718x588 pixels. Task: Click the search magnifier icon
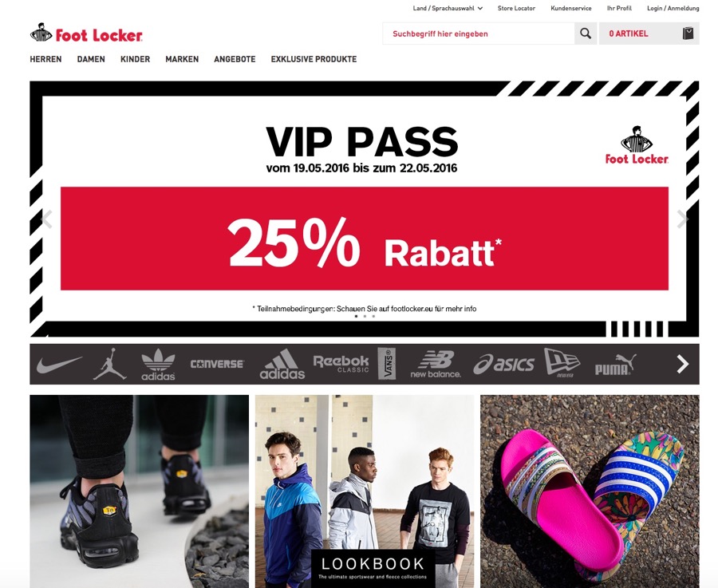click(586, 34)
